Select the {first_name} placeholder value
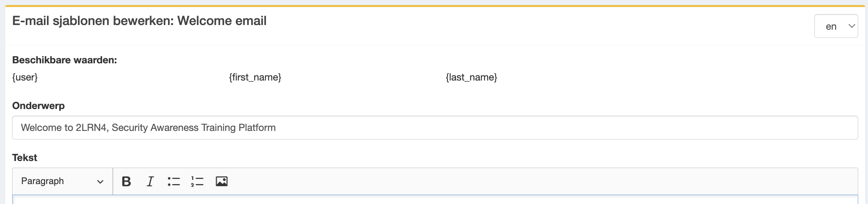This screenshot has width=868, height=204. pyautogui.click(x=255, y=77)
